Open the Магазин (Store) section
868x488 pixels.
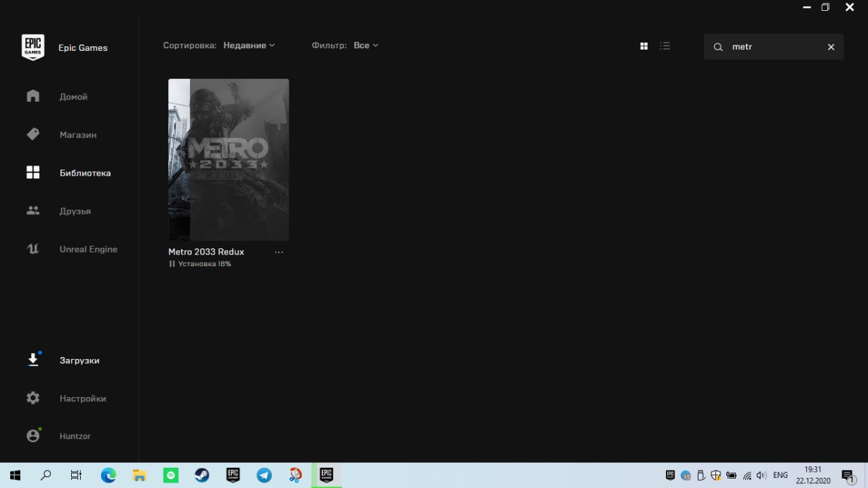click(x=78, y=134)
